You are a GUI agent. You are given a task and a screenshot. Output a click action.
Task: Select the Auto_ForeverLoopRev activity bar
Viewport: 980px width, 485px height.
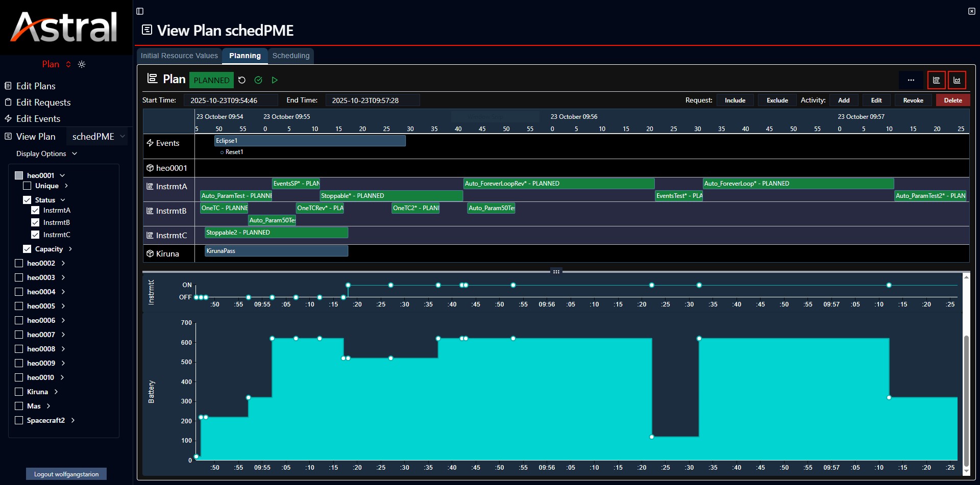coord(559,184)
